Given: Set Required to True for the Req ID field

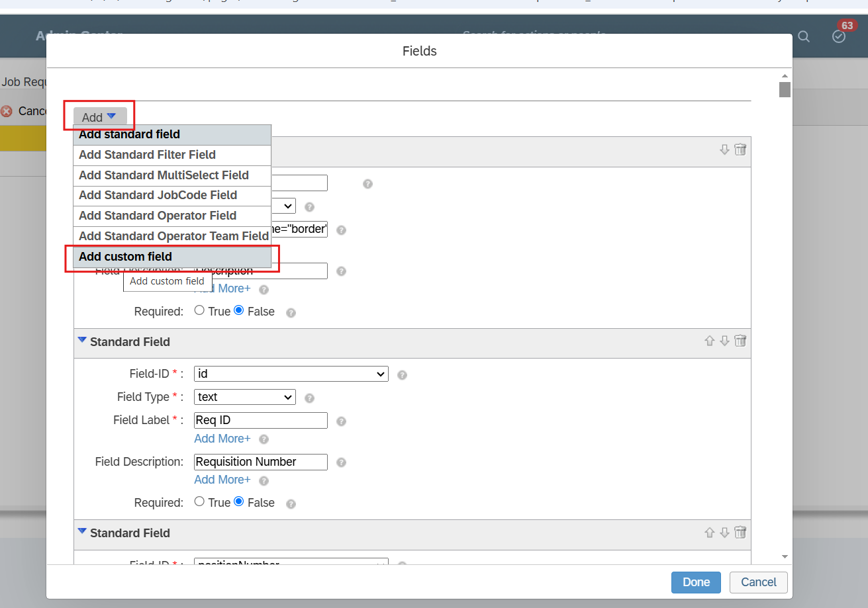Looking at the screenshot, I should coord(199,502).
